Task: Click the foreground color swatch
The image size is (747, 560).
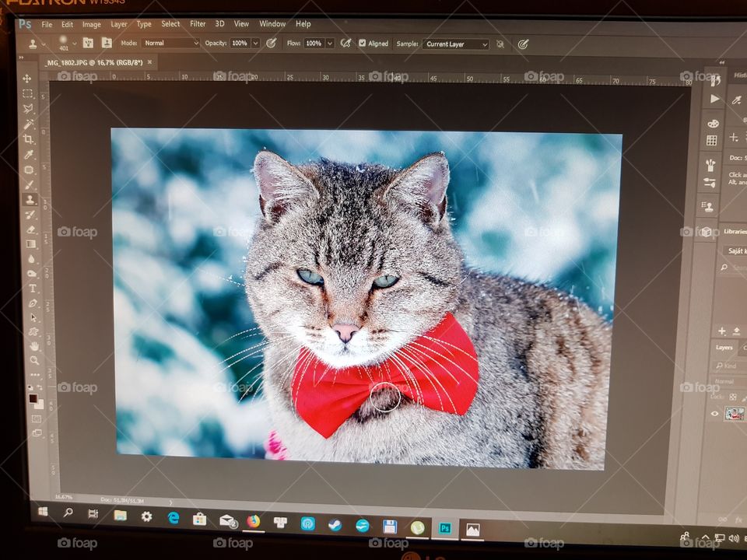Action: [x=33, y=398]
